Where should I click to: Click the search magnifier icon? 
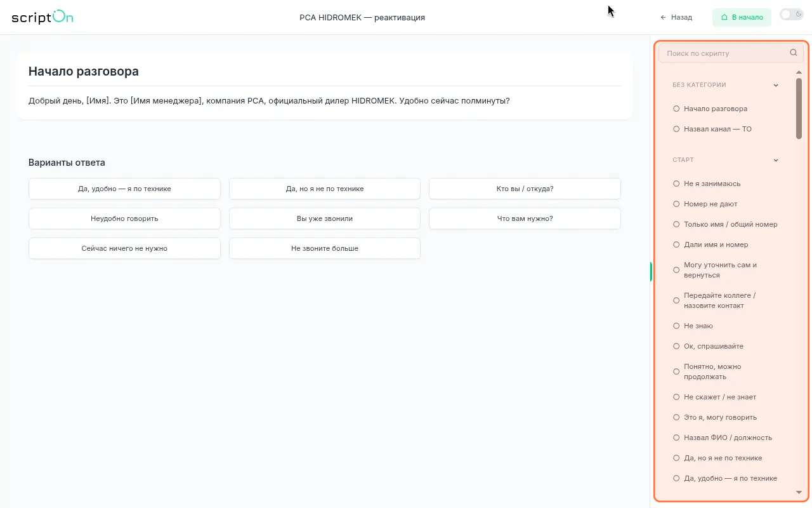click(x=794, y=53)
